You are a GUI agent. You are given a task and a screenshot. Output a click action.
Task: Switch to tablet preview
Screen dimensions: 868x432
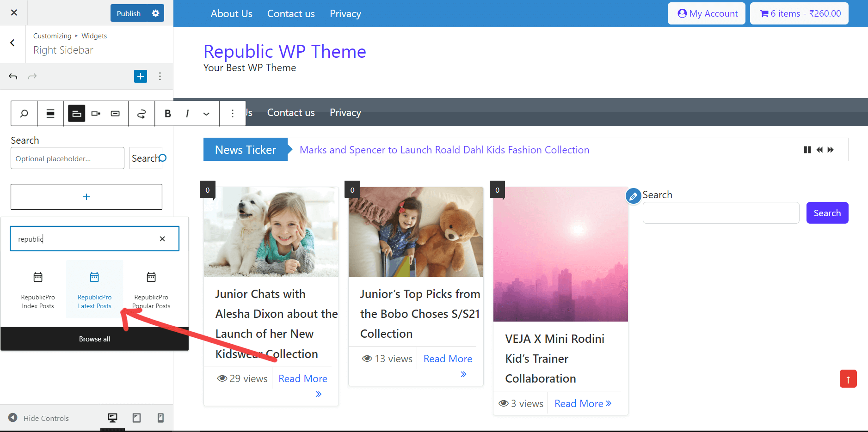point(136,418)
